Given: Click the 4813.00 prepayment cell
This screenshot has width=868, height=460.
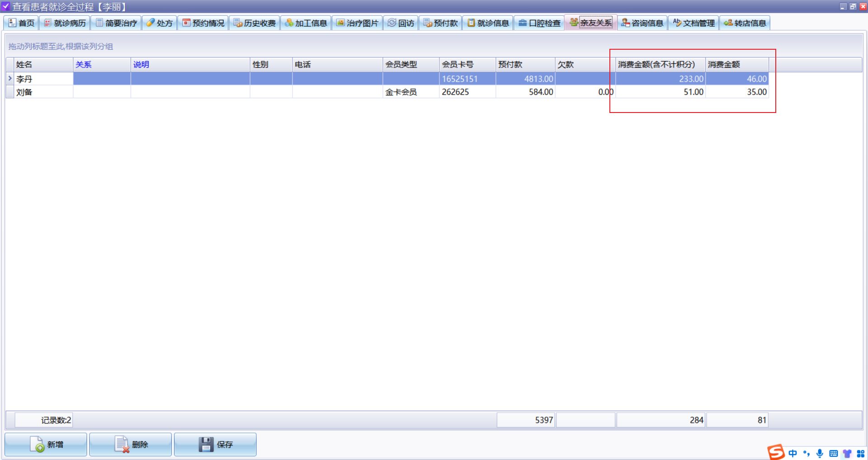Looking at the screenshot, I should (x=525, y=79).
